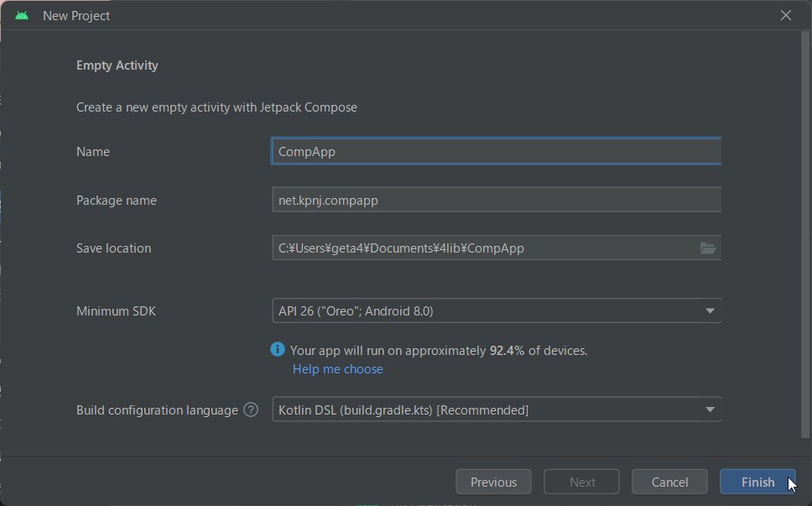Open the folder browse icon for Save location
Viewport: 812px width, 506px height.
pos(708,248)
